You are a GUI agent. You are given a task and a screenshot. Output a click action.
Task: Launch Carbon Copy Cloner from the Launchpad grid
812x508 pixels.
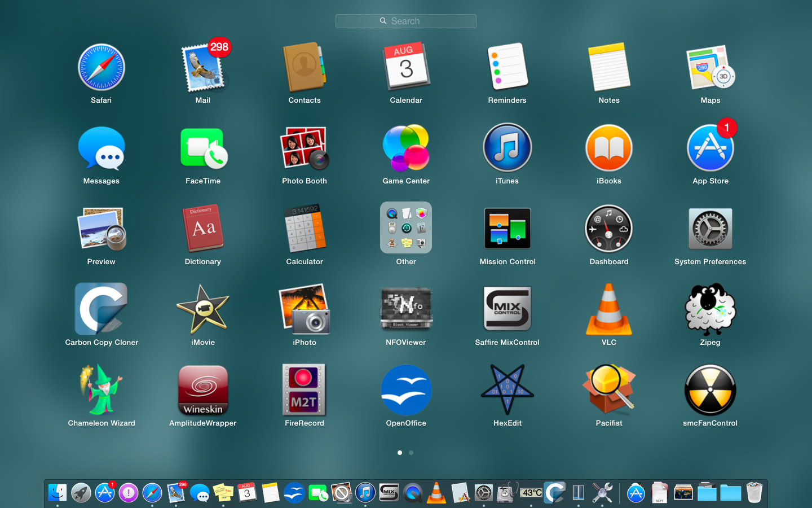pos(101,309)
